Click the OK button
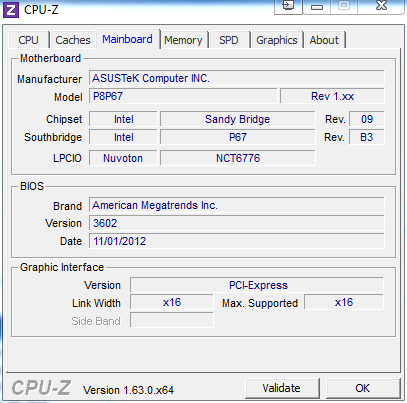This screenshot has height=403, width=407. pyautogui.click(x=363, y=388)
